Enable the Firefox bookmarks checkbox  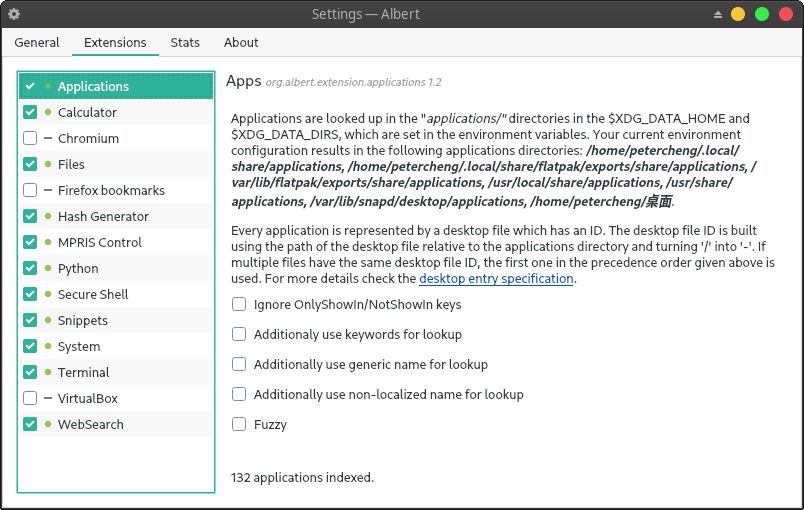point(30,190)
